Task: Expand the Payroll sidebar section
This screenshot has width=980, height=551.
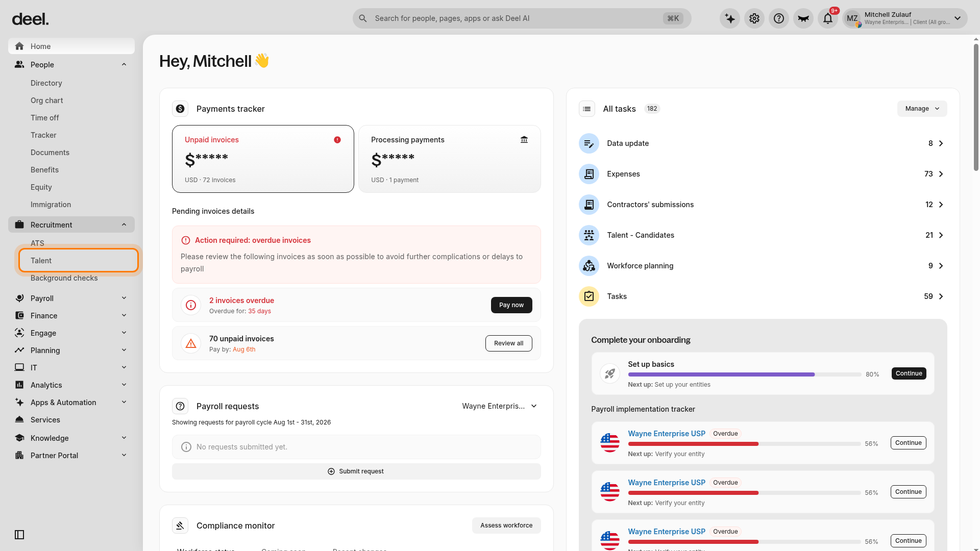Action: [x=71, y=298]
